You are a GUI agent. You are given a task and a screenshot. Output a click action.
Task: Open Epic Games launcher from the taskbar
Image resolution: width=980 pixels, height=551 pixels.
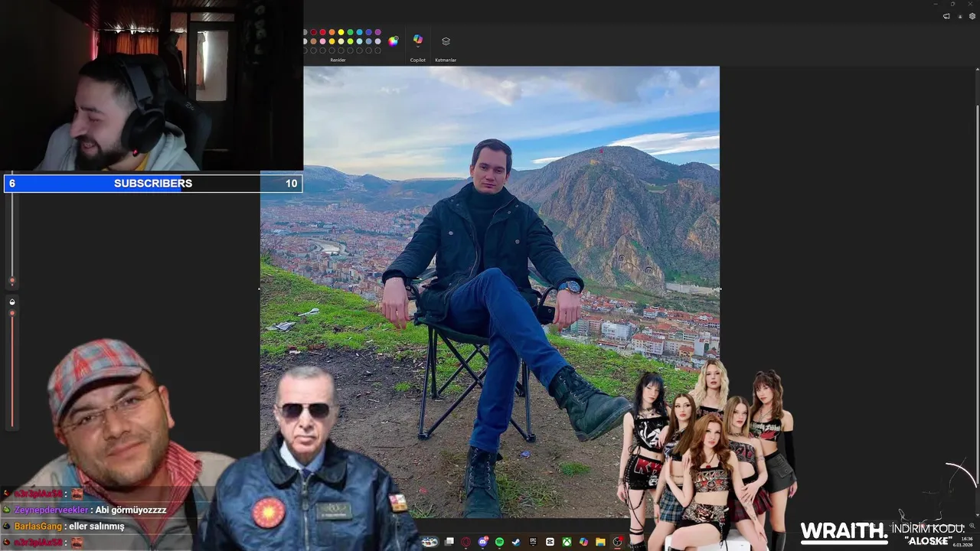533,542
